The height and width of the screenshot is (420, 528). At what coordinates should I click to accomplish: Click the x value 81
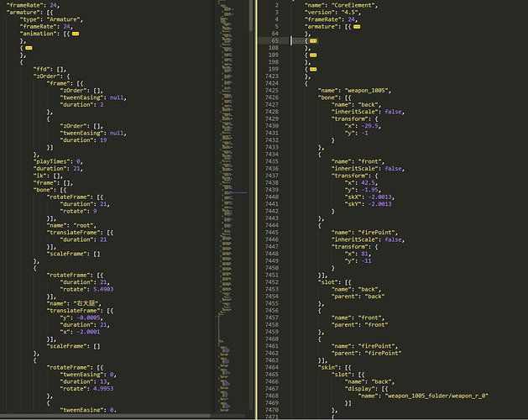365,254
